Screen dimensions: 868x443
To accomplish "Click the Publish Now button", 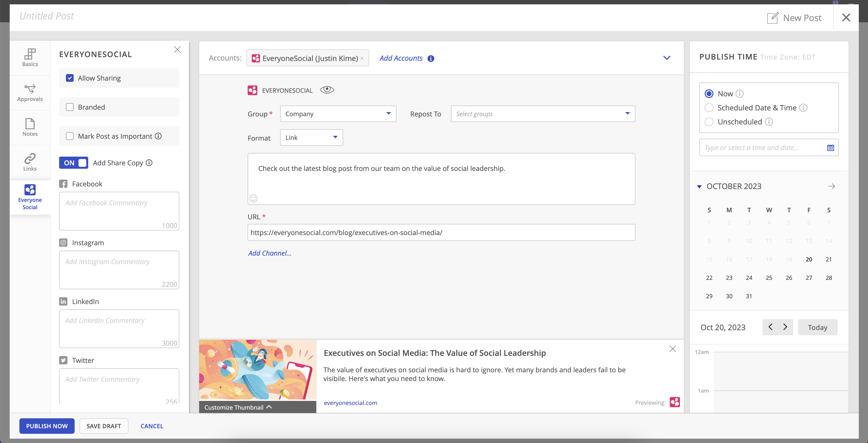I will pos(47,426).
